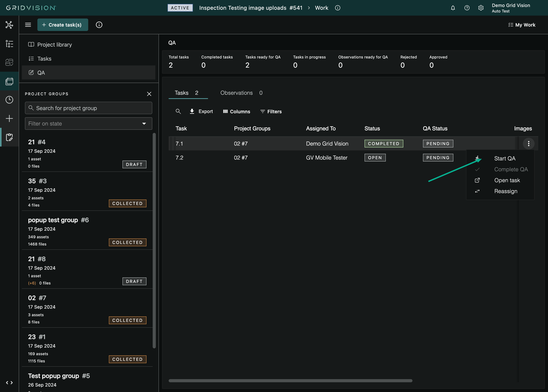Viewport: 548px width, 392px height.
Task: Open the help question mark icon
Action: 467,8
